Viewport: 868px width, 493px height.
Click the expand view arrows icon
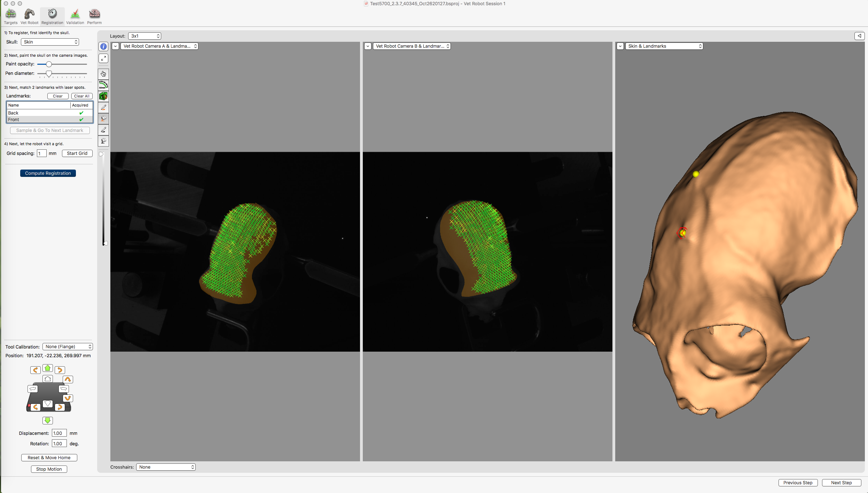pyautogui.click(x=103, y=58)
